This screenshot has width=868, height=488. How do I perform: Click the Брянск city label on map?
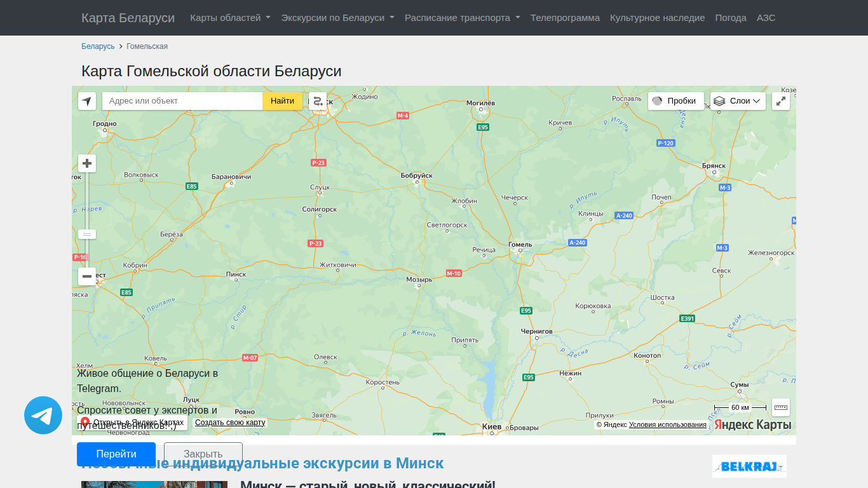pyautogui.click(x=714, y=166)
